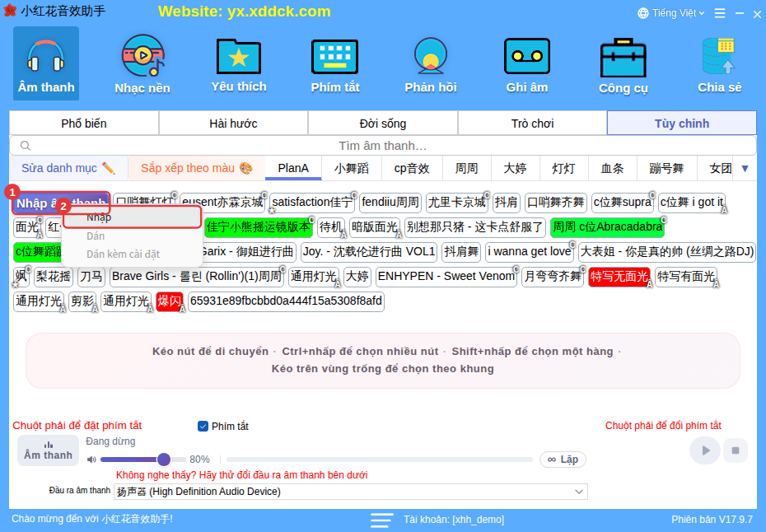
Task: Click Sửa danh mục edit categories button
Action: click(x=68, y=169)
